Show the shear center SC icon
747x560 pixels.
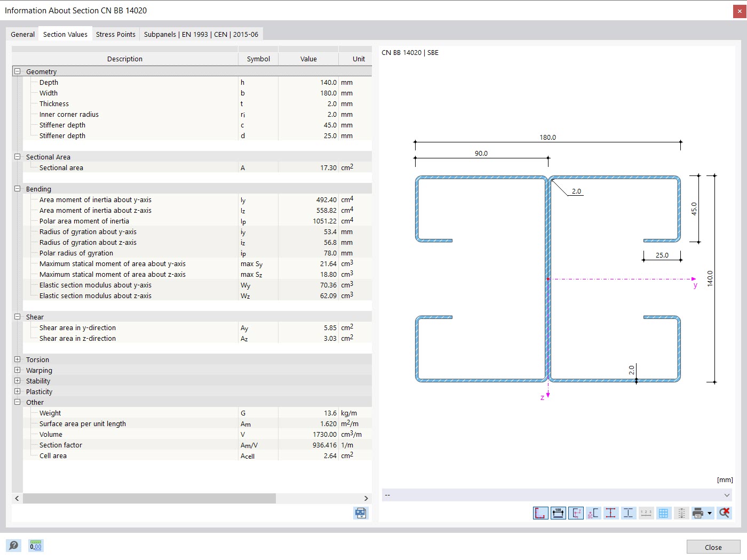click(x=593, y=513)
